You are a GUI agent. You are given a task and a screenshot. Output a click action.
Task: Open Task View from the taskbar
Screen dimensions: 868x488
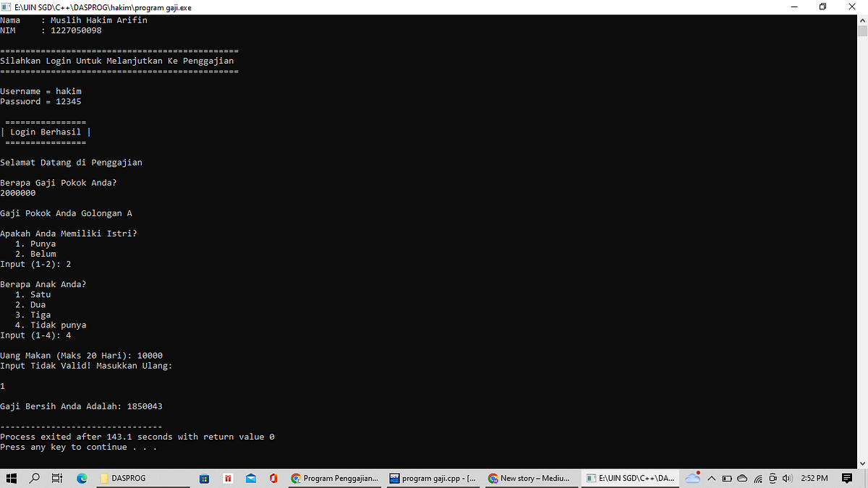tap(56, 478)
